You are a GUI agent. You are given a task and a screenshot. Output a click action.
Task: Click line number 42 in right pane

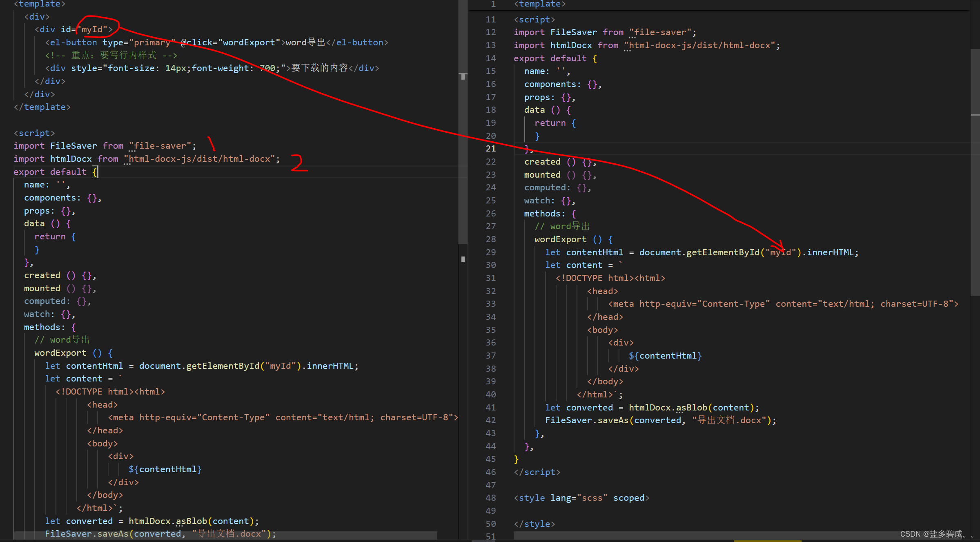(491, 420)
